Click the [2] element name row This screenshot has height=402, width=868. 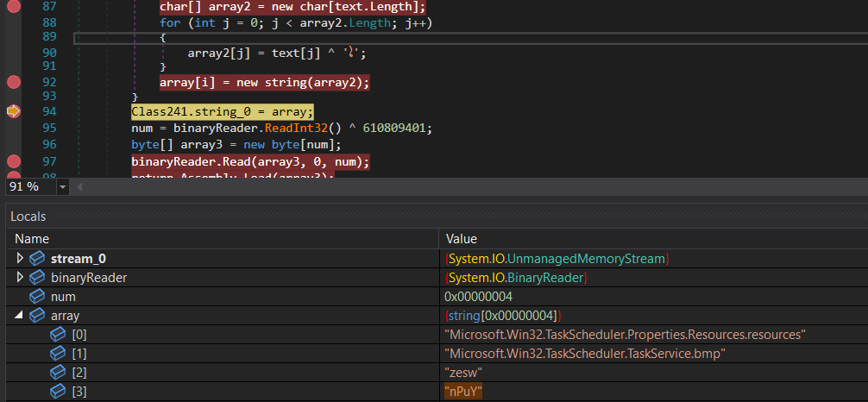(x=79, y=372)
